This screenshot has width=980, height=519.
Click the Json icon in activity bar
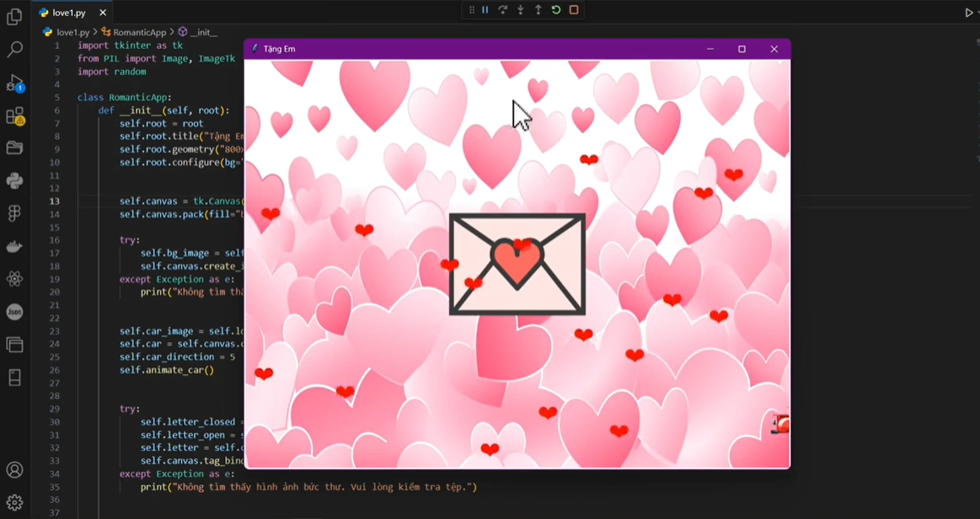coord(14,312)
